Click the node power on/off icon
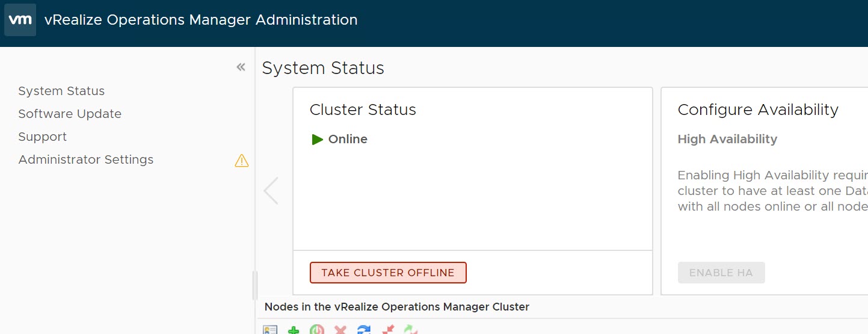 coord(317,330)
